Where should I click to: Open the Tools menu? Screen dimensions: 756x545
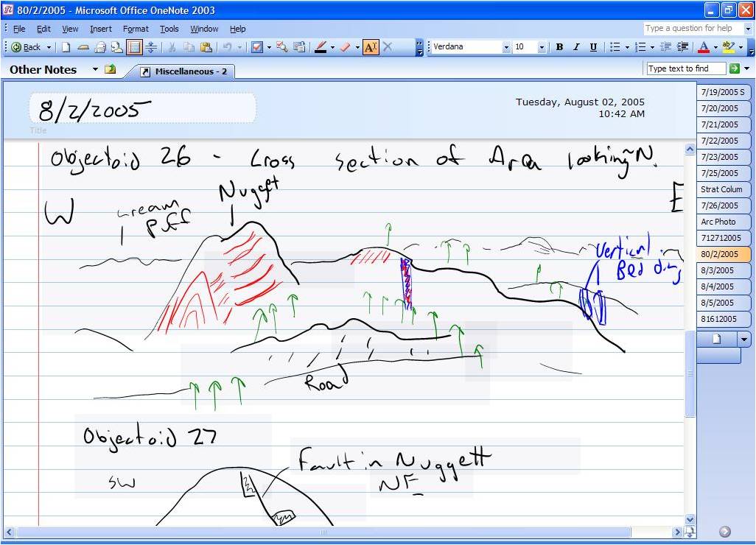[x=169, y=29]
